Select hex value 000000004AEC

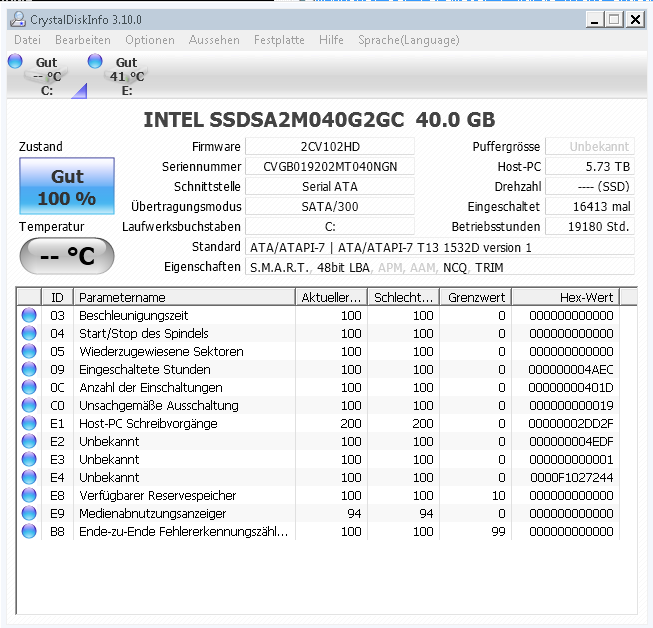pos(571,369)
